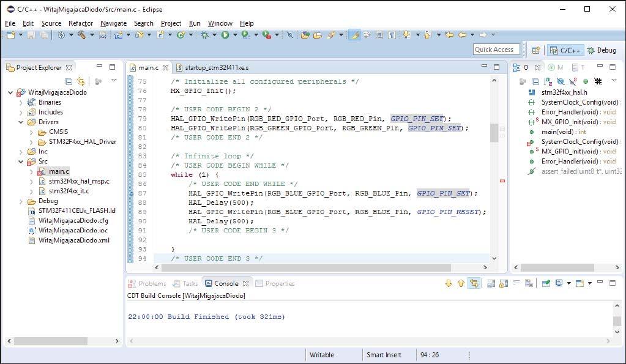Image resolution: width=626 pixels, height=364 pixels.
Task: Toggle Group Includes hash icon in Outline
Action: [598, 81]
